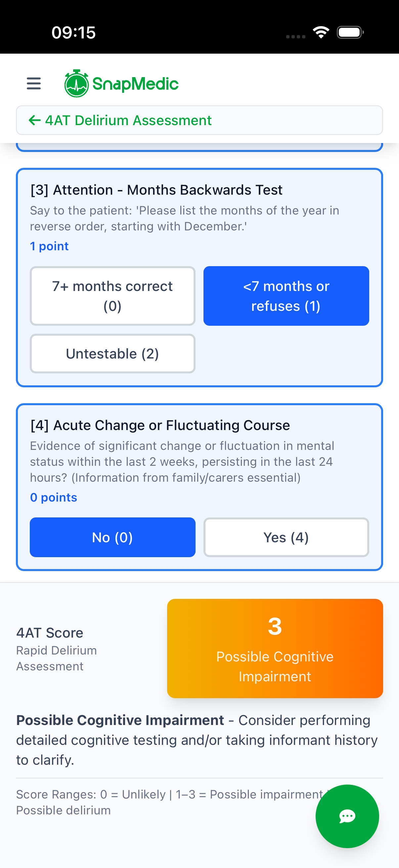Tap the '1 point' label in Attention section
Image resolution: width=399 pixels, height=868 pixels.
pyautogui.click(x=49, y=246)
